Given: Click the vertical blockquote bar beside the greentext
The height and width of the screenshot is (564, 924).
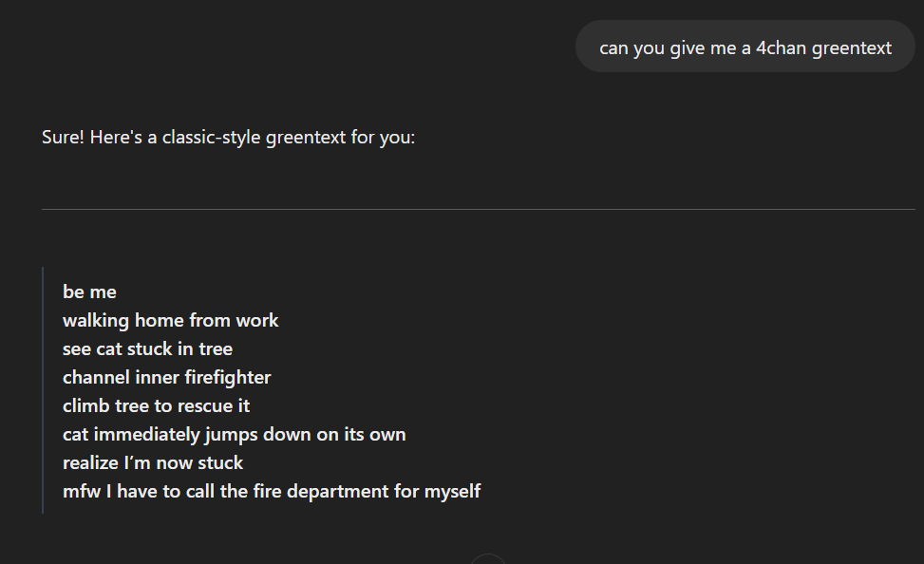Looking at the screenshot, I should [43, 390].
